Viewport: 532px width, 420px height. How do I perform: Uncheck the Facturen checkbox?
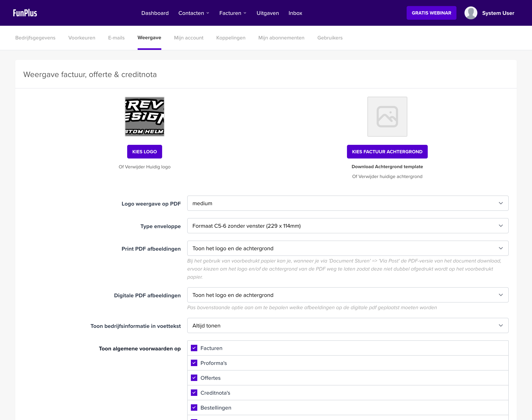(194, 348)
